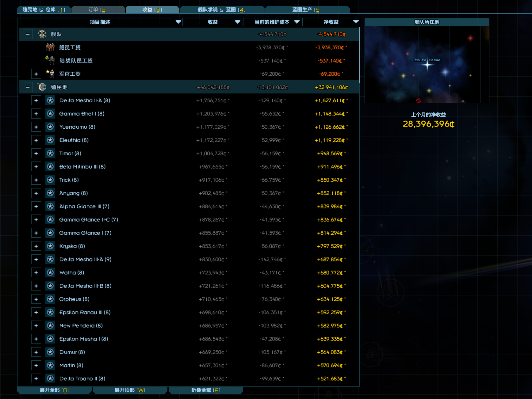Image resolution: width=532 pixels, height=399 pixels.
Task: Click the Orpheus colony star icon
Action: coord(50,299)
